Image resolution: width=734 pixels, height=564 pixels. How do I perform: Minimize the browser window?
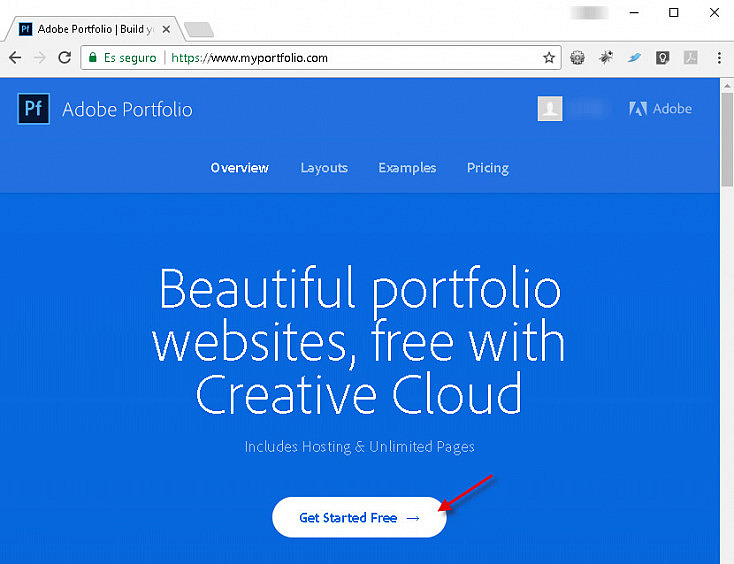coord(634,13)
